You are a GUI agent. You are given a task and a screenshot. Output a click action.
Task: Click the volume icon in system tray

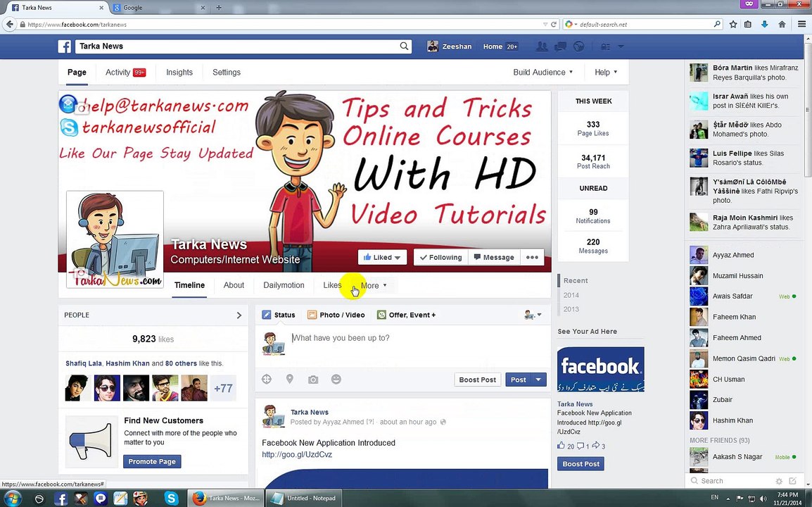point(762,499)
